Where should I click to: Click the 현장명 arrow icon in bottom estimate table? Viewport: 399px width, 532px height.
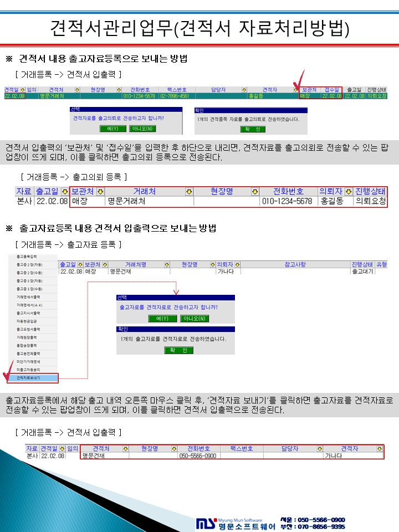(174, 448)
